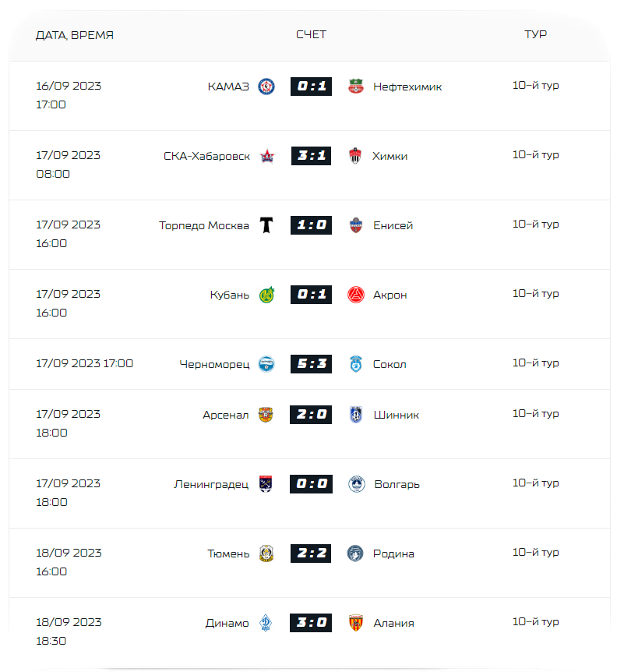Open the 5:3 Chernomorets–Sokol score

(312, 364)
